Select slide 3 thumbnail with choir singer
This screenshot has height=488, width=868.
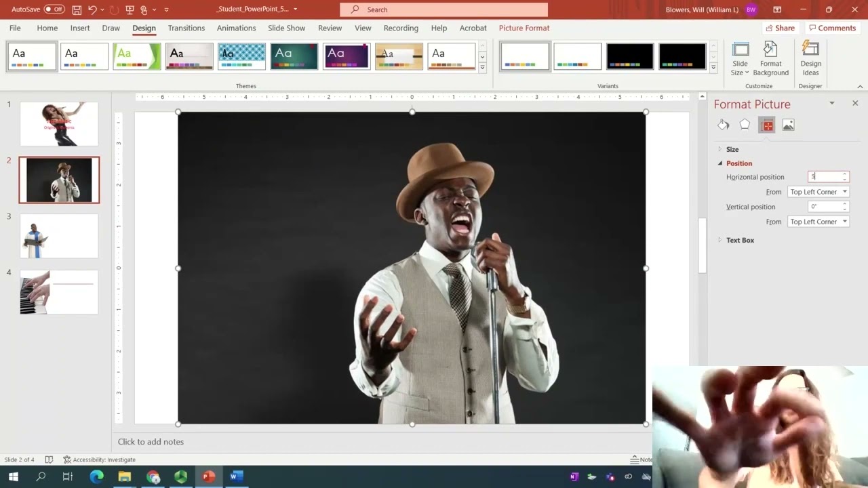[59, 236]
